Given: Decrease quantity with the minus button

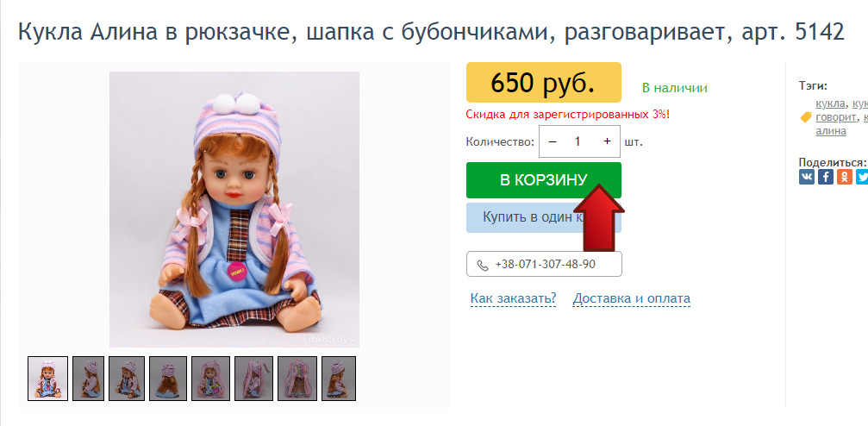Looking at the screenshot, I should 552,141.
